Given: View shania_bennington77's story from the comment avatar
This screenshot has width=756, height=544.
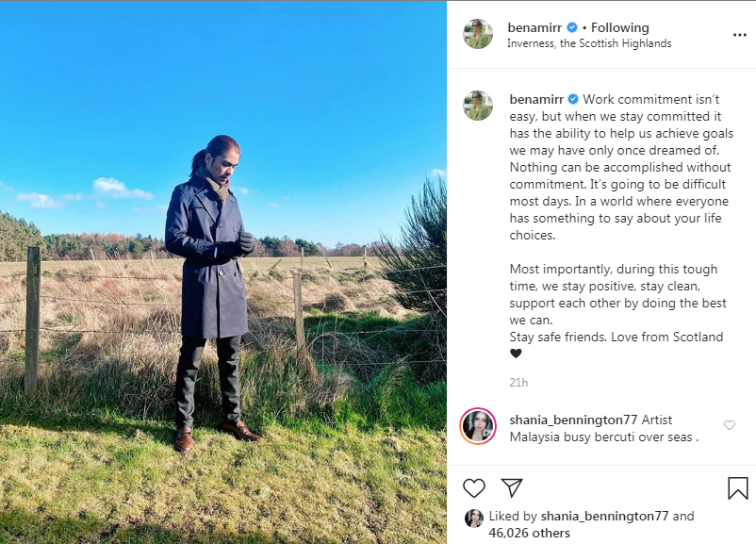Looking at the screenshot, I should pos(478,426).
